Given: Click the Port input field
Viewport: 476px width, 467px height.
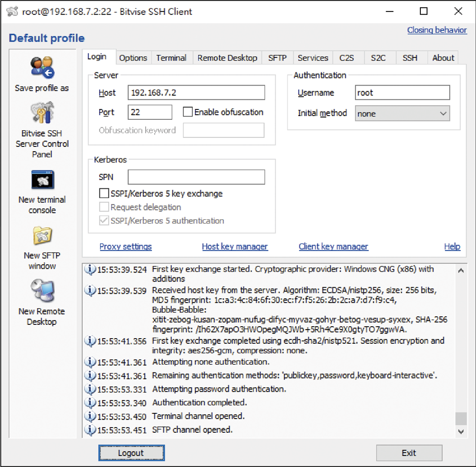Looking at the screenshot, I should point(150,112).
